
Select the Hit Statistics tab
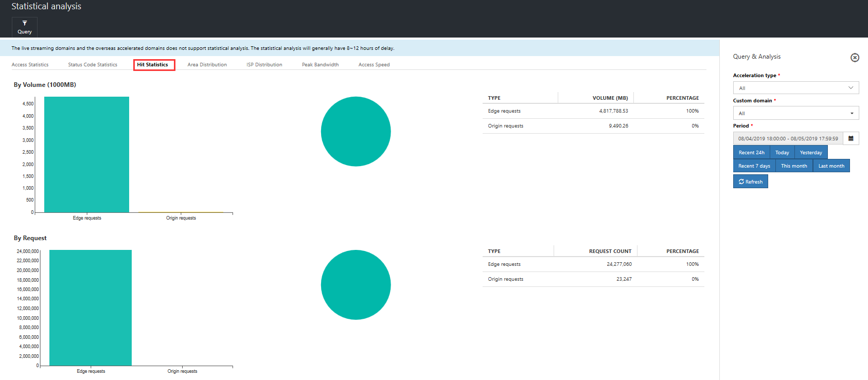[153, 65]
